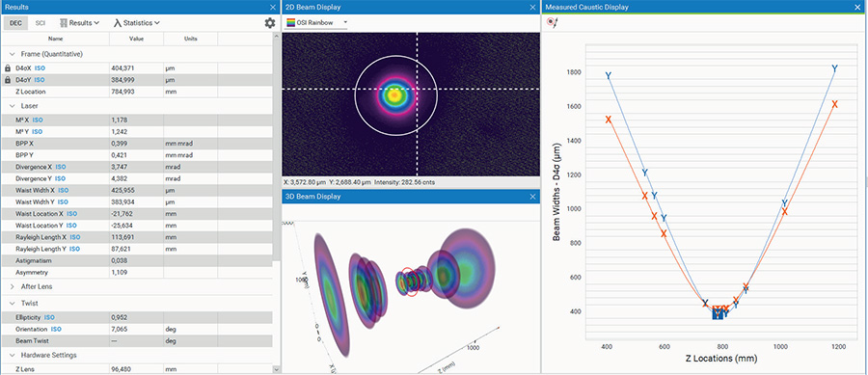Image resolution: width=868 pixels, height=375 pixels.
Task: Select the Astigmatism row
Action: pos(137,260)
